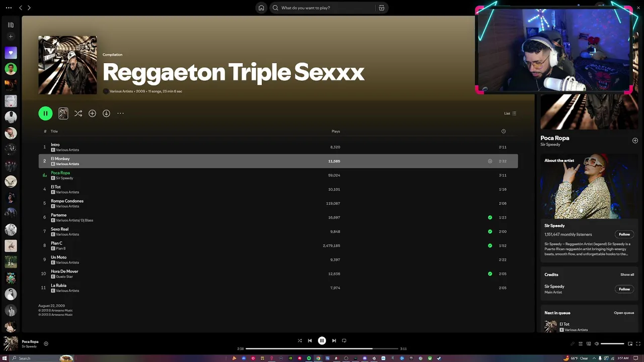Select the Rompe Condones track
The height and width of the screenshot is (362, 644).
(278, 203)
